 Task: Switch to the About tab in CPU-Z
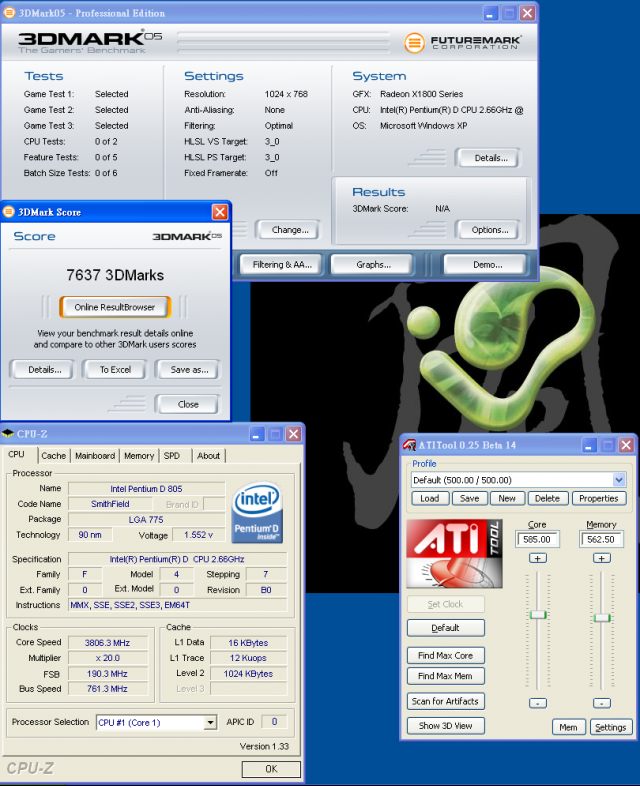(208, 456)
